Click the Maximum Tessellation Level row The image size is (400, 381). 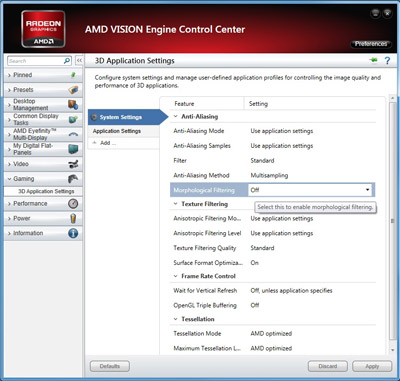click(272, 348)
